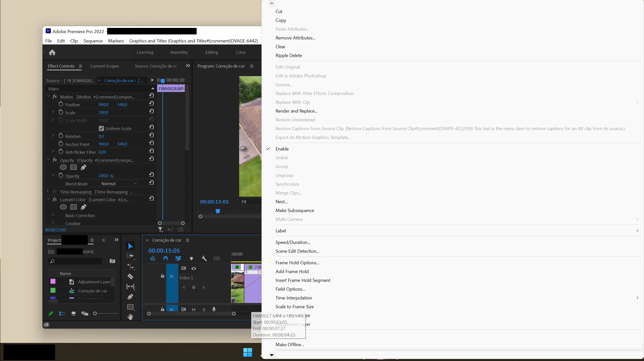This screenshot has width=644, height=361.
Task: Reset Position parameter value
Action: (x=151, y=104)
